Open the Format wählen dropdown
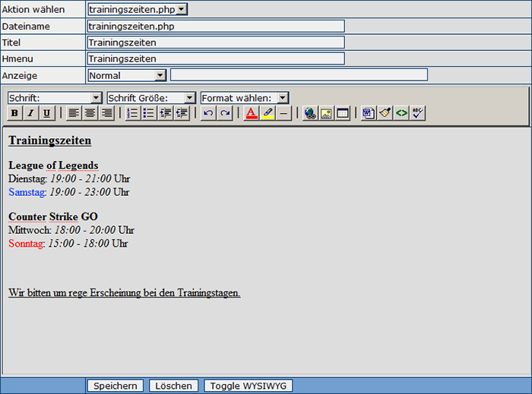Image resolution: width=532 pixels, height=394 pixels. point(245,98)
